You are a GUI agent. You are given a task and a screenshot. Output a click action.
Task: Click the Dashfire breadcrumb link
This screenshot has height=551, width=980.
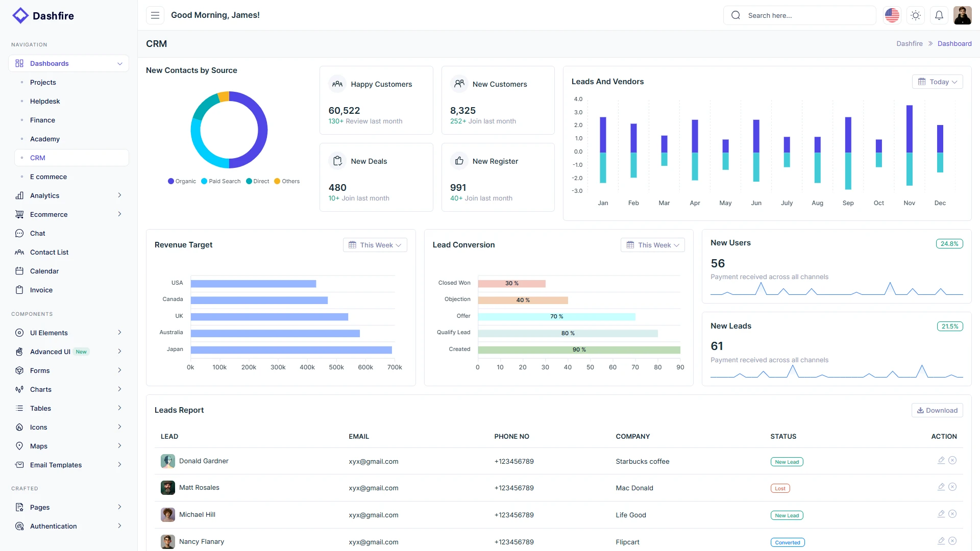pyautogui.click(x=910, y=43)
